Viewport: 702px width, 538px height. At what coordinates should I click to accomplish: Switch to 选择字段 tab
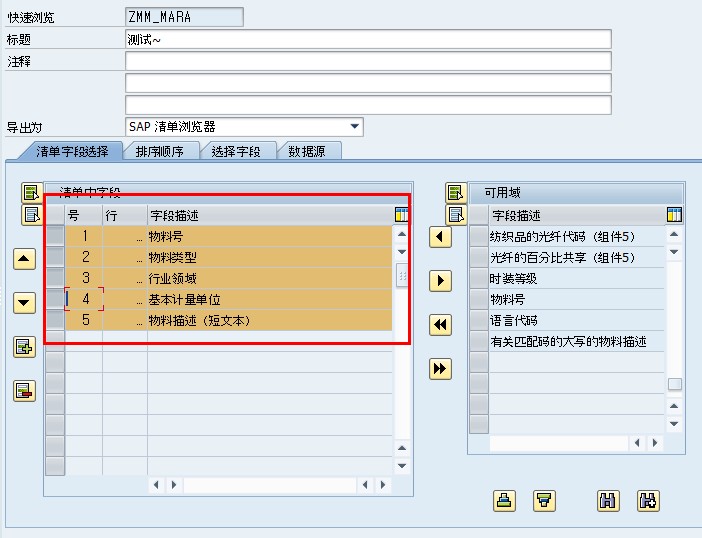click(x=236, y=151)
